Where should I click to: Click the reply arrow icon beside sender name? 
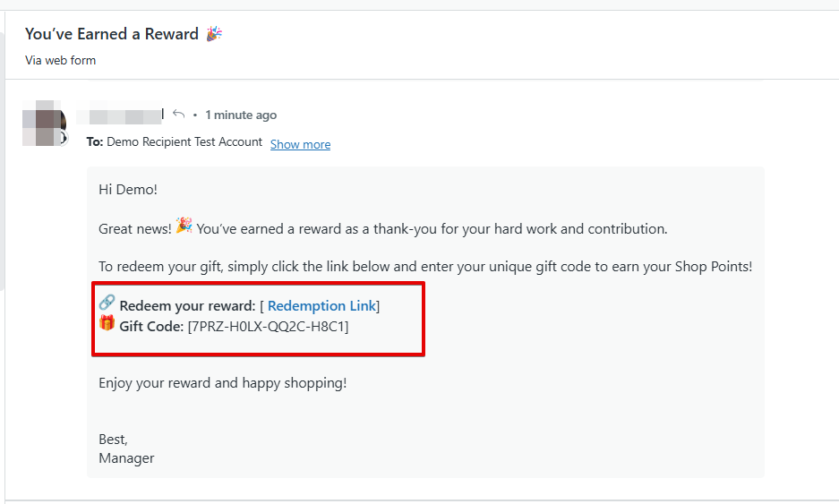tap(179, 115)
